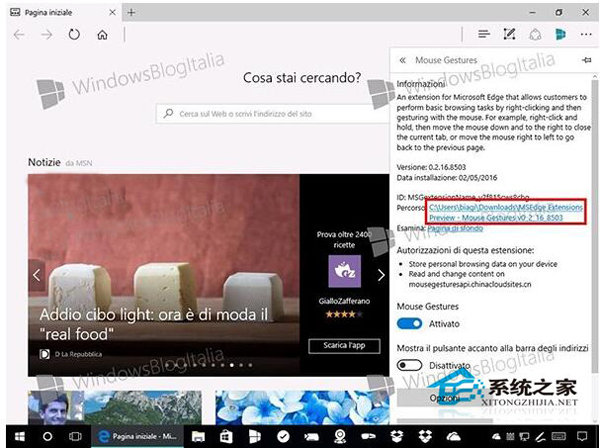The width and height of the screenshot is (600, 448).
Task: Show previous news slide with left arrow
Action: coord(37,275)
